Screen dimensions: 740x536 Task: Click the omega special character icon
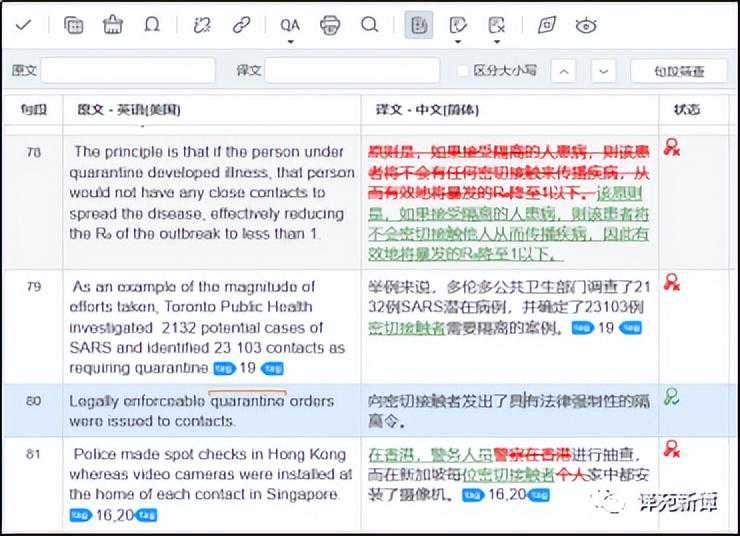(x=152, y=25)
